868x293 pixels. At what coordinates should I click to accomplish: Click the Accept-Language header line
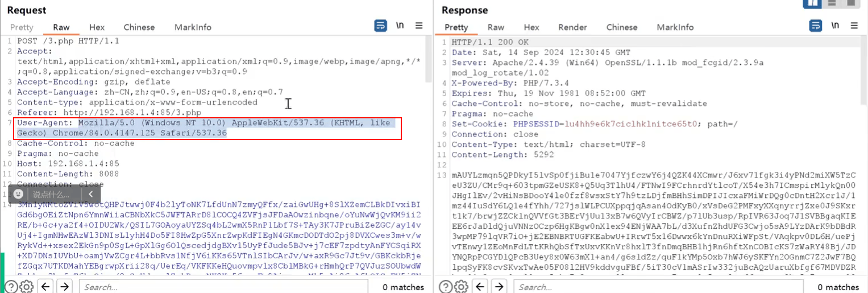pyautogui.click(x=150, y=92)
